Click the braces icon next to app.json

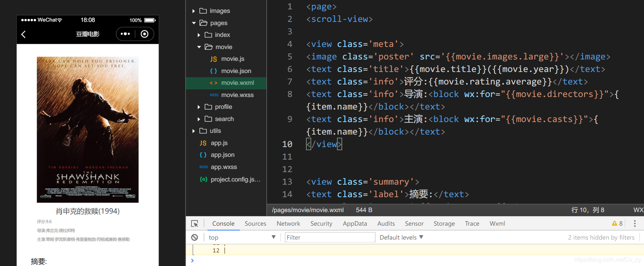coord(203,155)
